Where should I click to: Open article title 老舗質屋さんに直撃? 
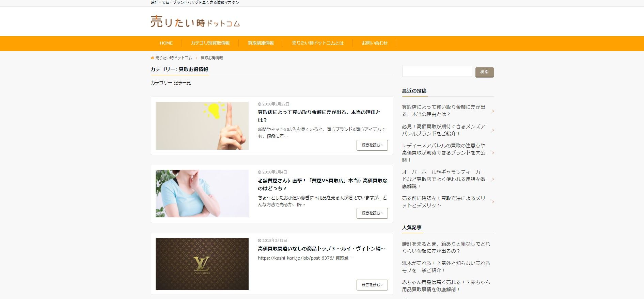pos(323,184)
